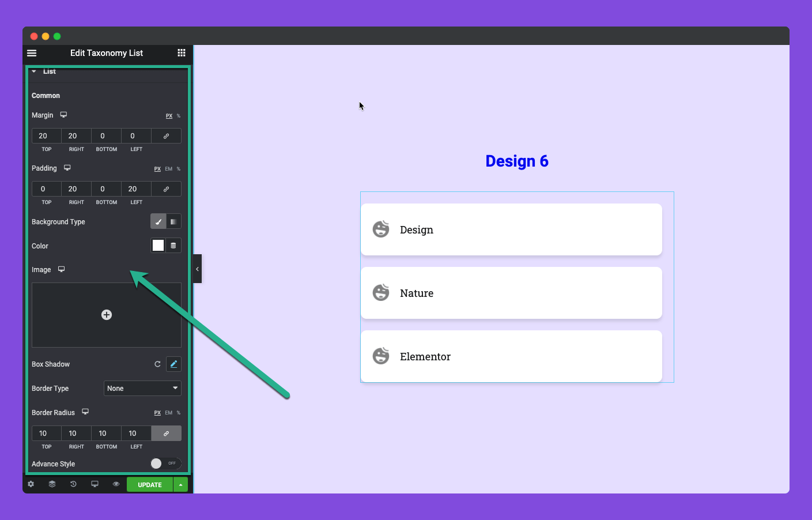Edit the Border Radius left value
812x520 pixels.
137,434
